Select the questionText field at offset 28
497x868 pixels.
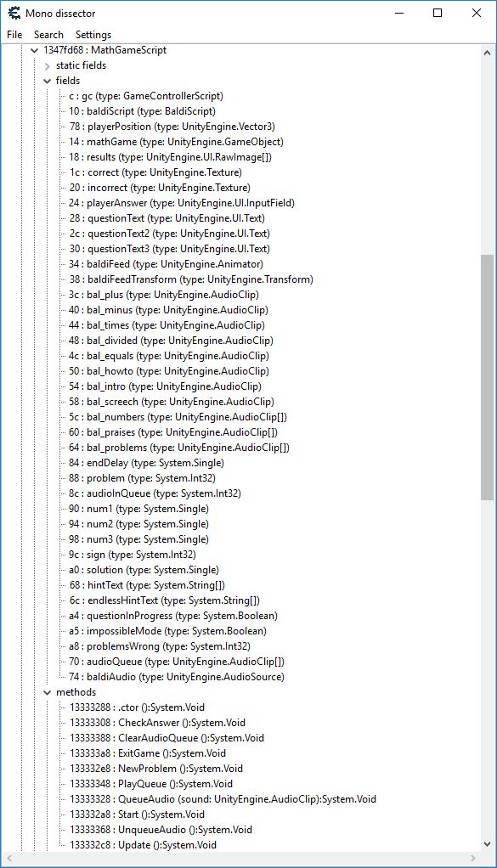[x=167, y=218]
